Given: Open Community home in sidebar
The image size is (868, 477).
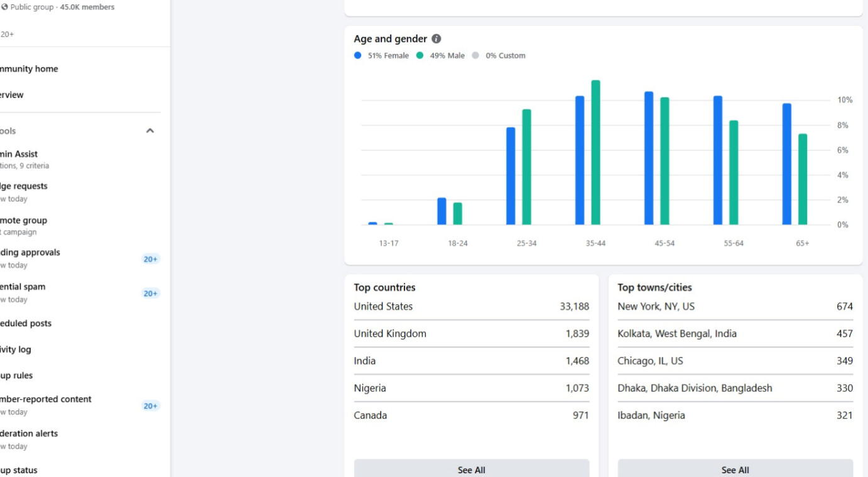Looking at the screenshot, I should pos(29,69).
